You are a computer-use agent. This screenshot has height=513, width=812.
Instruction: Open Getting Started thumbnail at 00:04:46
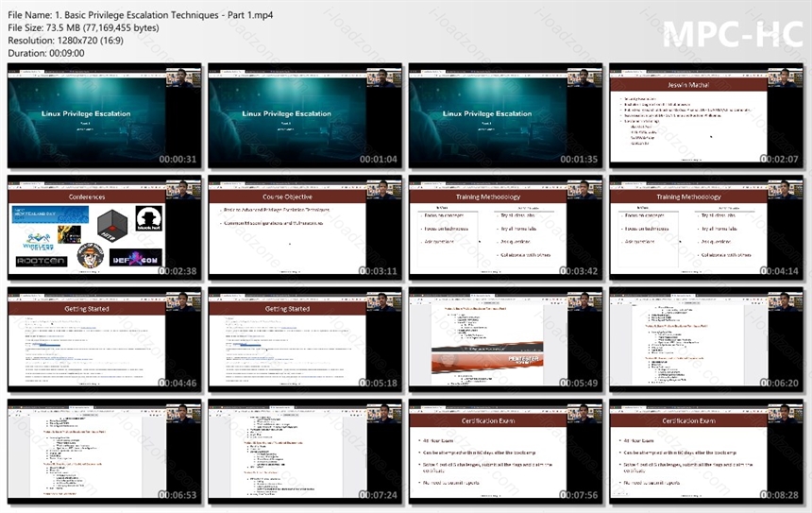(x=104, y=340)
